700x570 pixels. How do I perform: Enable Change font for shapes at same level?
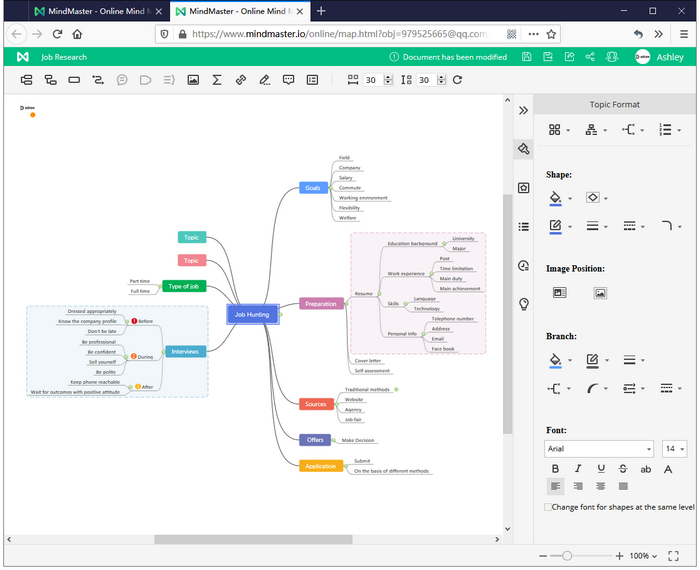[547, 507]
